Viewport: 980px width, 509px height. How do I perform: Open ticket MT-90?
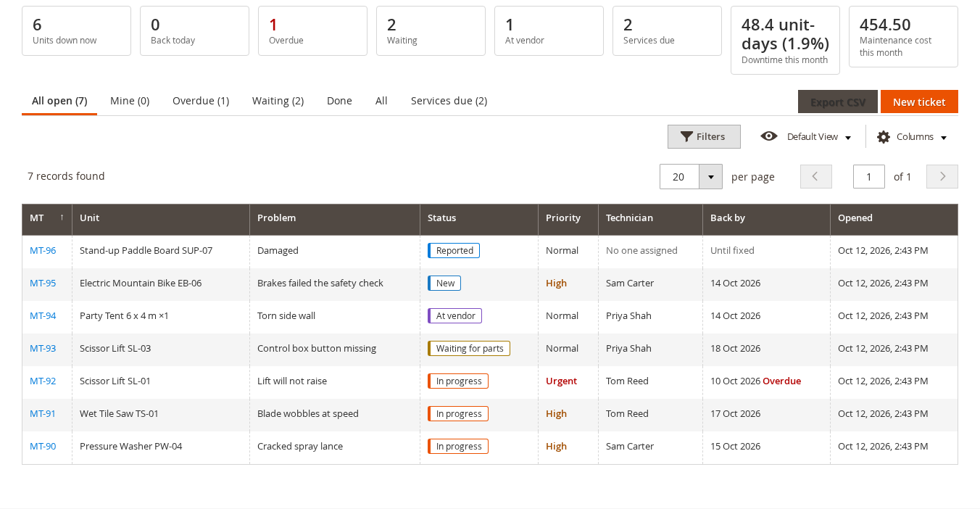43,446
